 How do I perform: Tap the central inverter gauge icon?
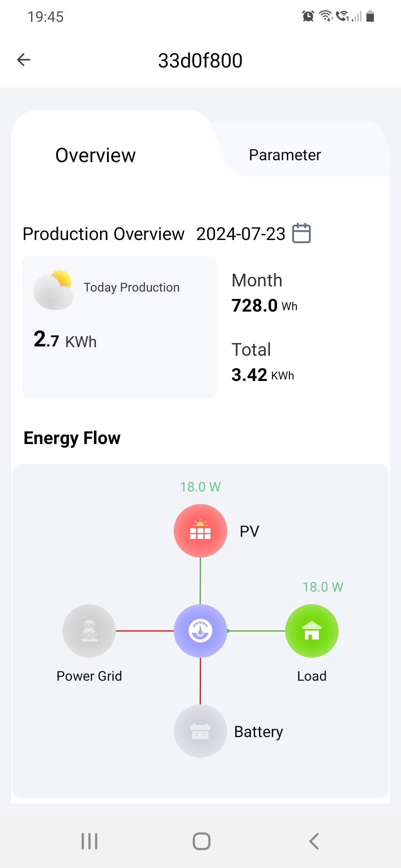click(x=200, y=631)
